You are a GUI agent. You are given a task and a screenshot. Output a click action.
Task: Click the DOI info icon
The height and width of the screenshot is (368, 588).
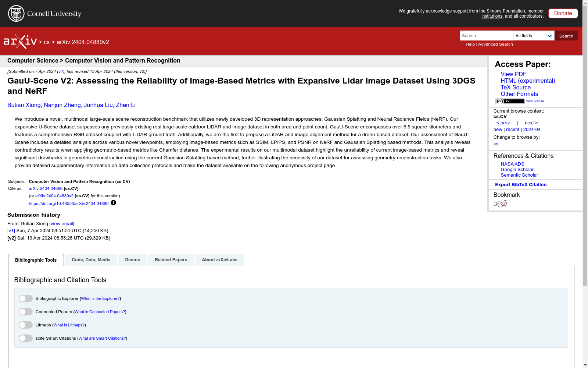(x=113, y=203)
